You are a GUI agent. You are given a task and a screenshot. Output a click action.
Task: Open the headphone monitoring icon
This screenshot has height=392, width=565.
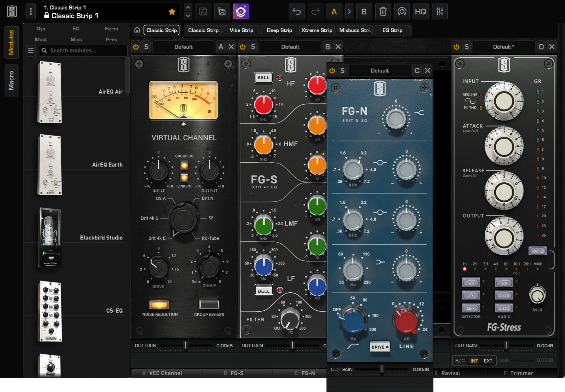tap(402, 12)
